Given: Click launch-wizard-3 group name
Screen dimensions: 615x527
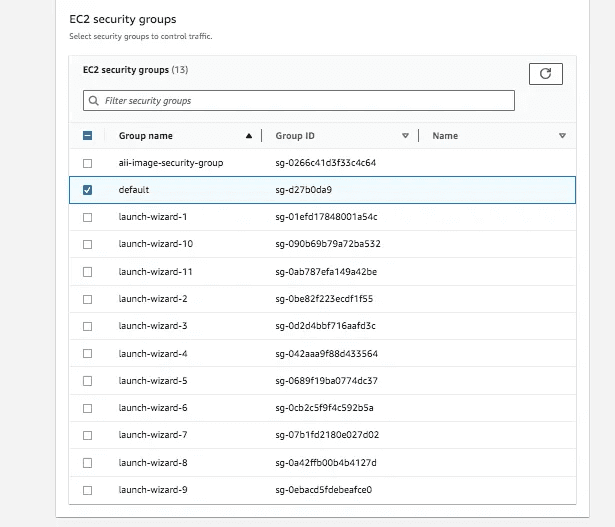Looking at the screenshot, I should pos(153,326).
